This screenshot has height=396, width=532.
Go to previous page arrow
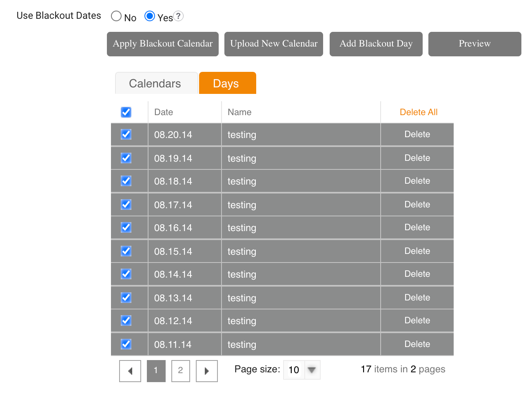point(130,371)
